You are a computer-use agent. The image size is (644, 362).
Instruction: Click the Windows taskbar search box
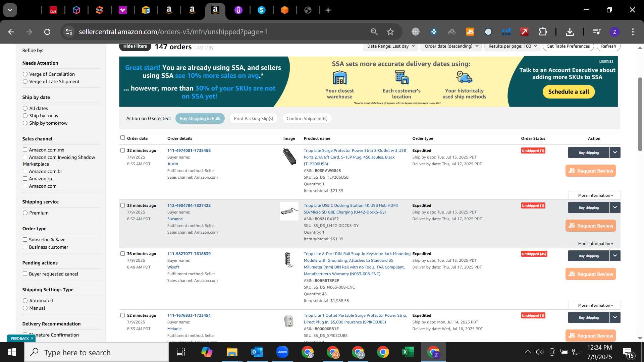tap(97, 352)
